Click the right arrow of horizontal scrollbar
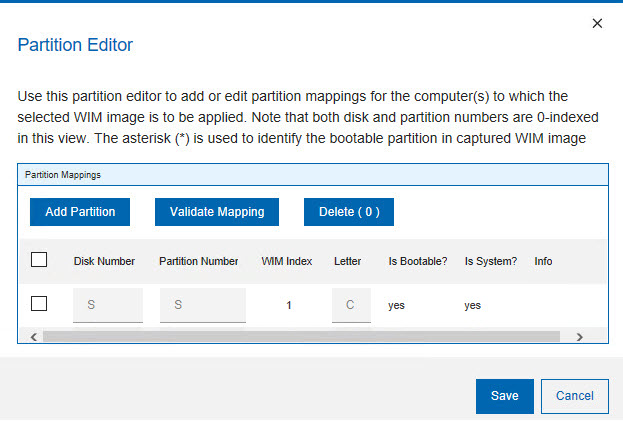Screen dimensions: 623x421 [579, 337]
